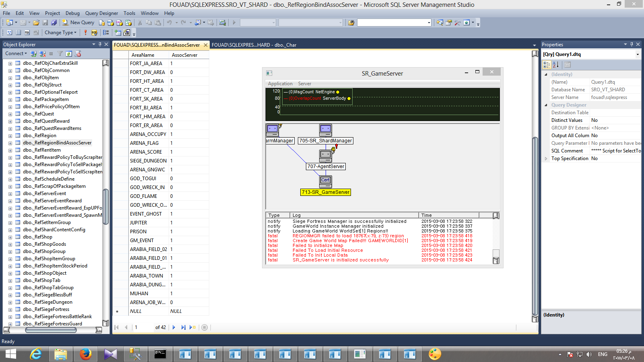Click the Disconnect server icon in Object Explorer
Viewport: 644px width, 362px height.
point(42,53)
